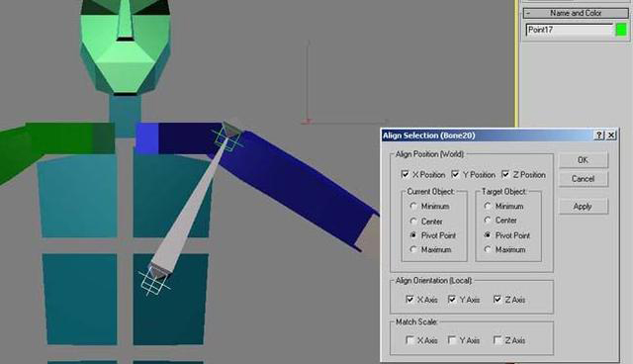Apply the alignment settings
The width and height of the screenshot is (633, 364).
[583, 206]
